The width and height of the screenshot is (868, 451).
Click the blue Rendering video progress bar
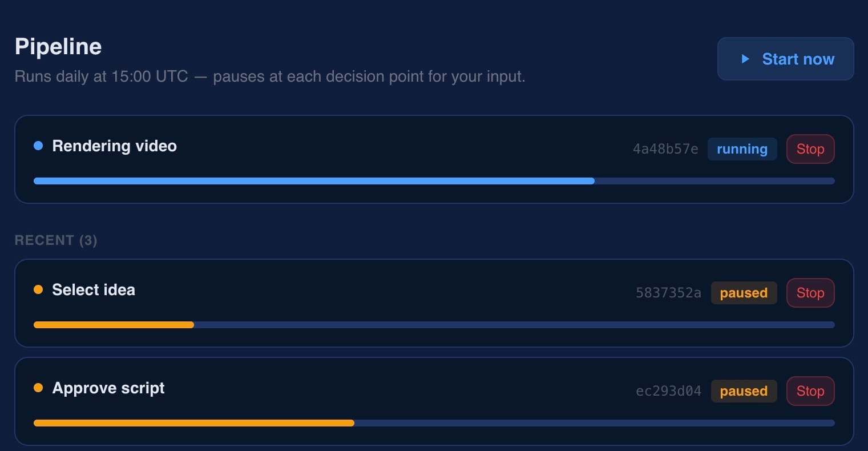(434, 181)
